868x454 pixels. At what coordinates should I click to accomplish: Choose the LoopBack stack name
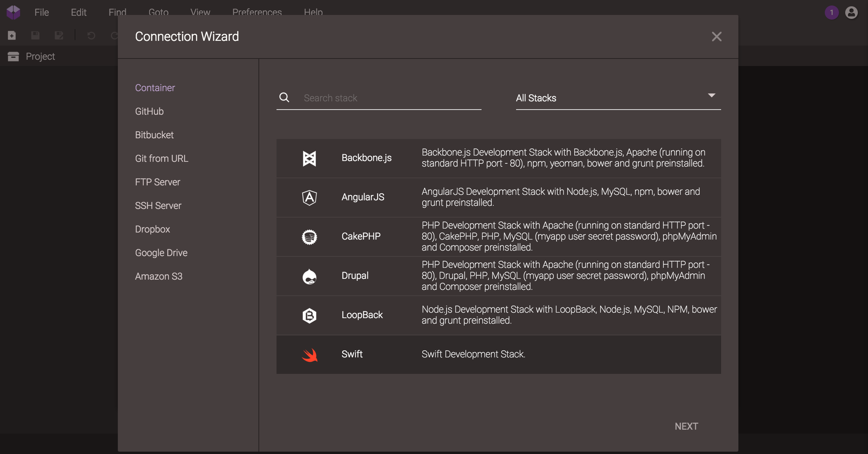coord(362,315)
